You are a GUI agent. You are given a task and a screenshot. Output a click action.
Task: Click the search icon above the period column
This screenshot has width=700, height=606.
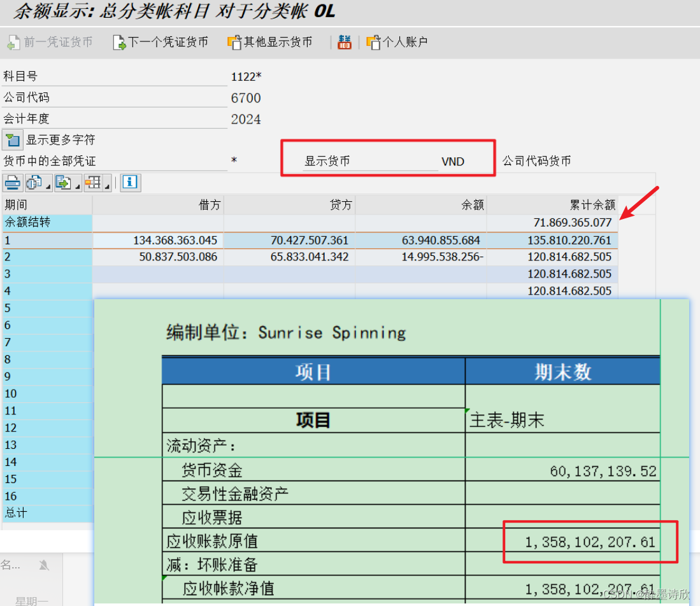pyautogui.click(x=32, y=183)
